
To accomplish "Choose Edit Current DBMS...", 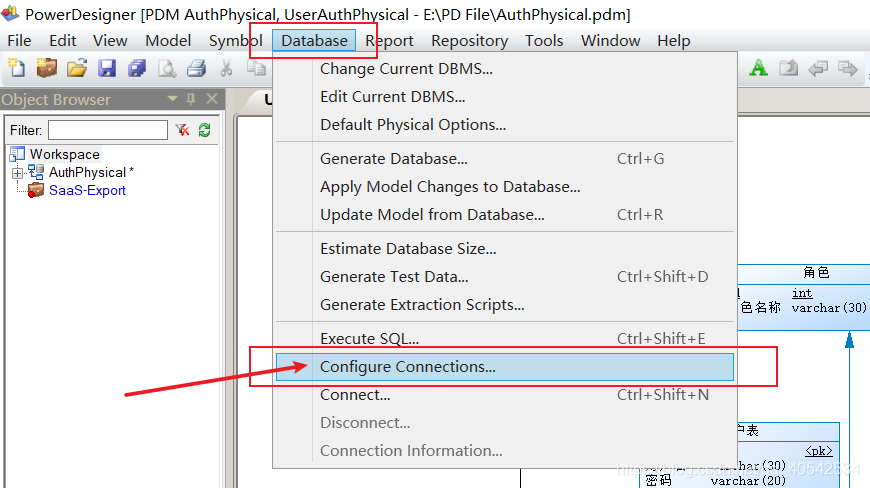I will [x=505, y=96].
